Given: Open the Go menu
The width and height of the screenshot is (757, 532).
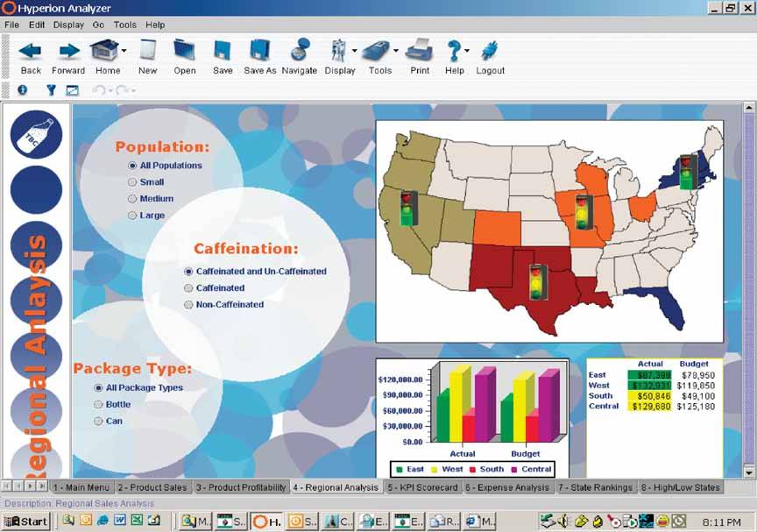Looking at the screenshot, I should click(98, 25).
